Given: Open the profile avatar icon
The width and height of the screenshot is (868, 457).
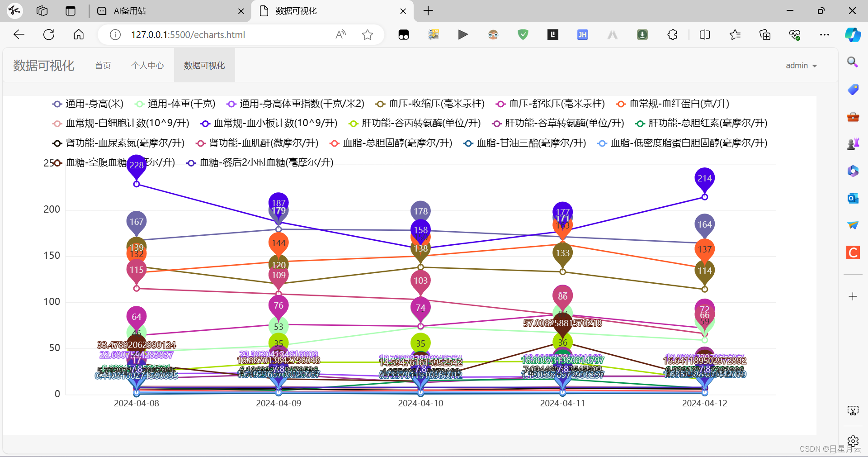Looking at the screenshot, I should [x=14, y=11].
